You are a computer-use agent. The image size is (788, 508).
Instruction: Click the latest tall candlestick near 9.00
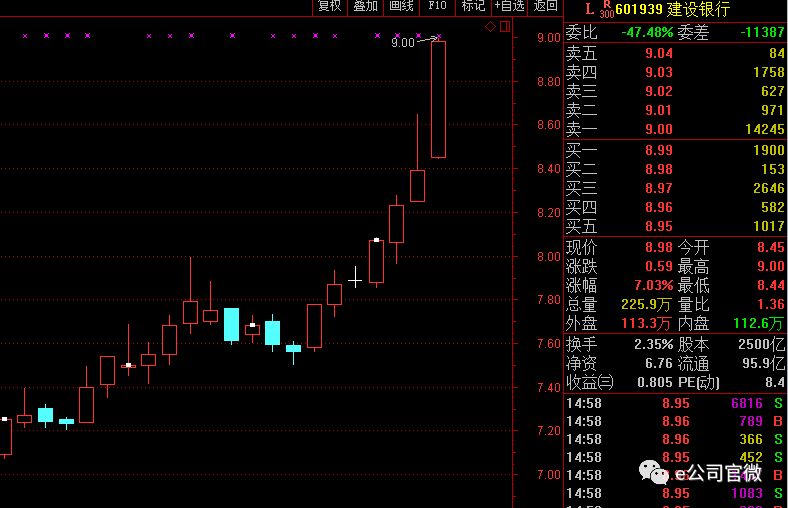(438, 99)
